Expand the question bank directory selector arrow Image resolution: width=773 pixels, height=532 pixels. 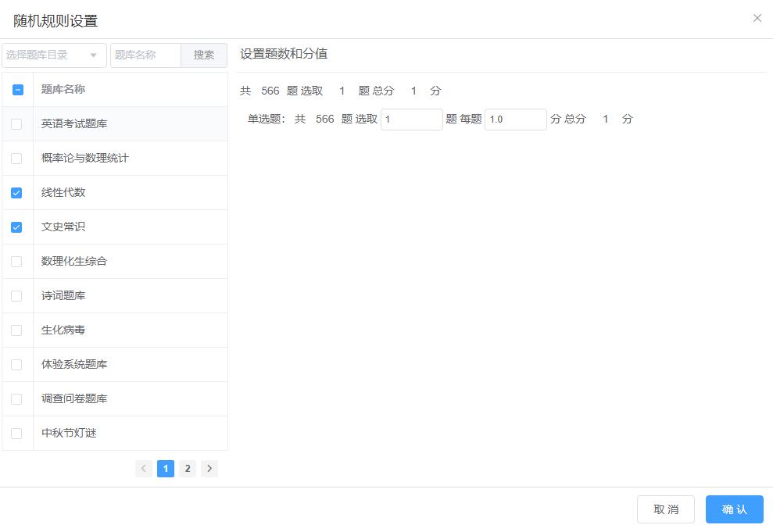pyautogui.click(x=95, y=55)
